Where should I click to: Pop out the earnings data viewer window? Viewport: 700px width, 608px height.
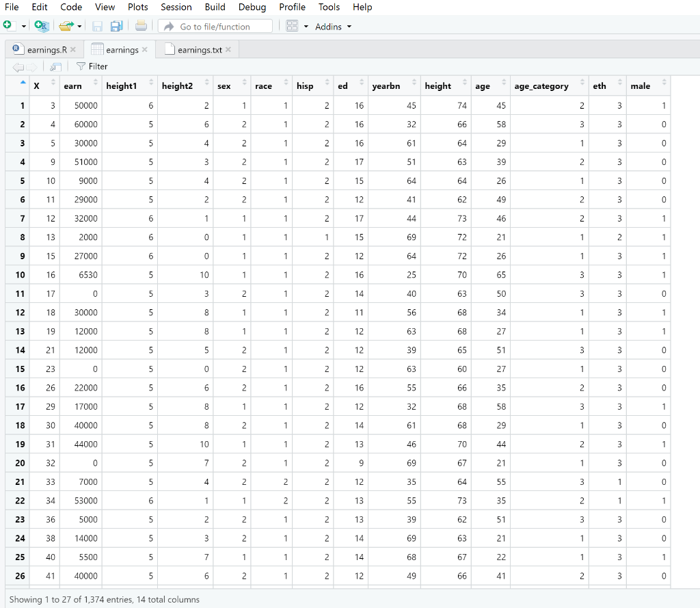pos(55,66)
